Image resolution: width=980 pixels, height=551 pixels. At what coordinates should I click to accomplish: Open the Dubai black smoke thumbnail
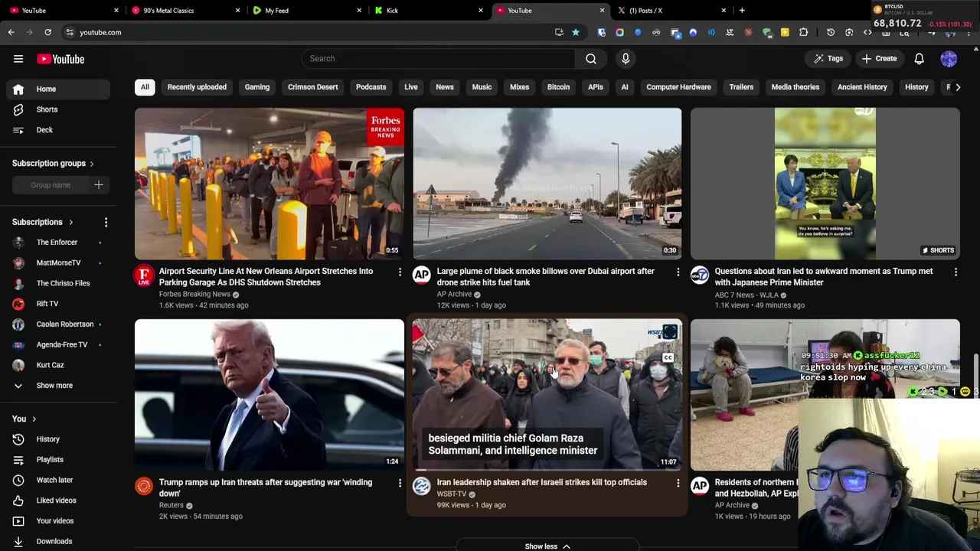pyautogui.click(x=547, y=184)
